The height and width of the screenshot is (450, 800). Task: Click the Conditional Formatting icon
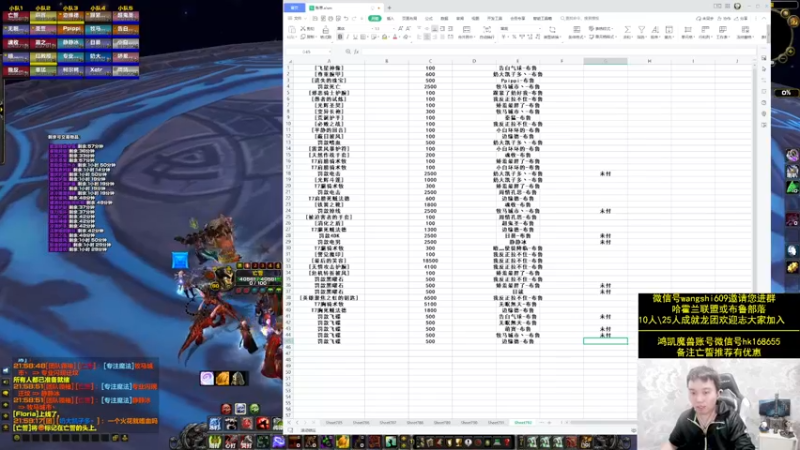577,30
